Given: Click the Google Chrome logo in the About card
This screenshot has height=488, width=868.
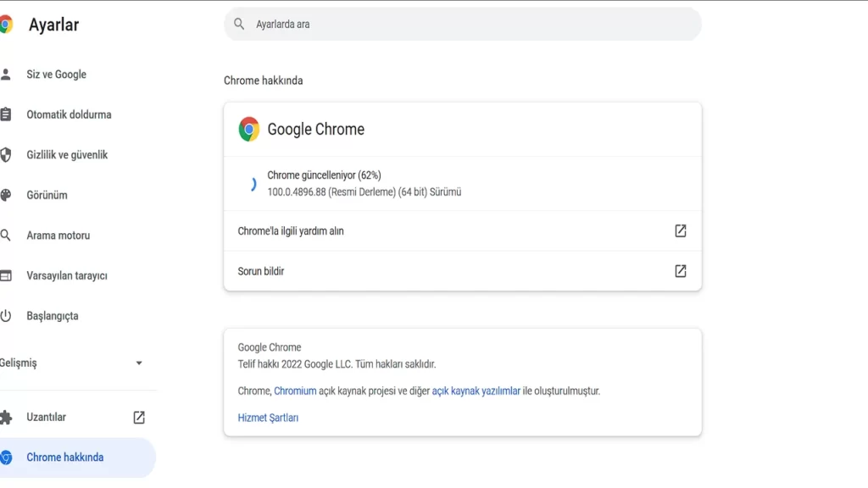Looking at the screenshot, I should [x=249, y=130].
